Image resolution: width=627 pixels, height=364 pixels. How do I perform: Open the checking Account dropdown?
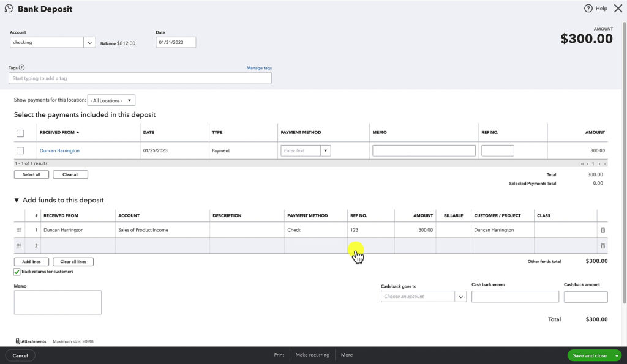coord(89,42)
